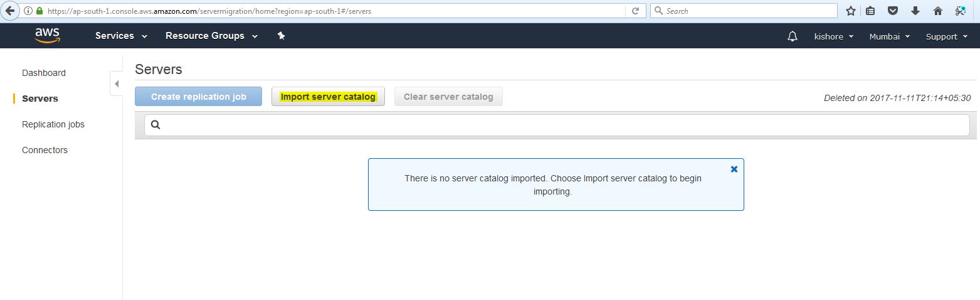
Task: Open the Mumbai region selector
Action: point(889,36)
